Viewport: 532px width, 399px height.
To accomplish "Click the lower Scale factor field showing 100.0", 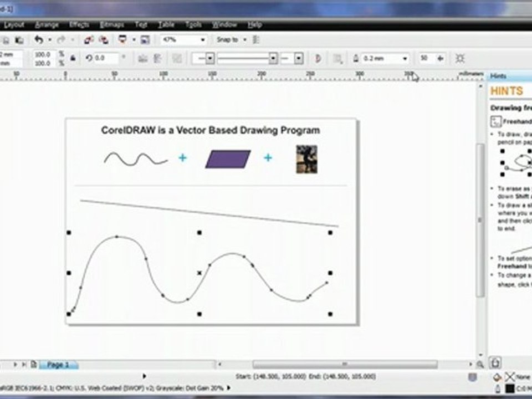I will 45,63.
